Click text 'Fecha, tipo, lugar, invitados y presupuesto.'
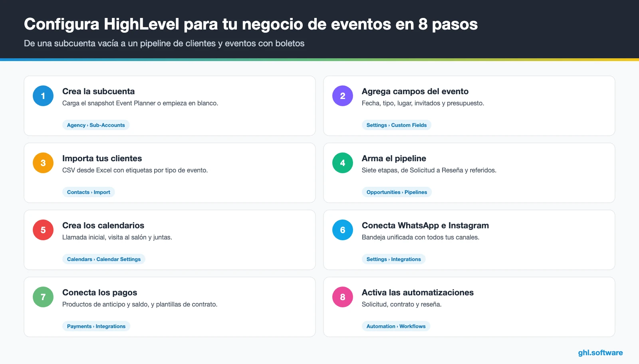Image resolution: width=639 pixels, height=364 pixels. click(x=423, y=103)
